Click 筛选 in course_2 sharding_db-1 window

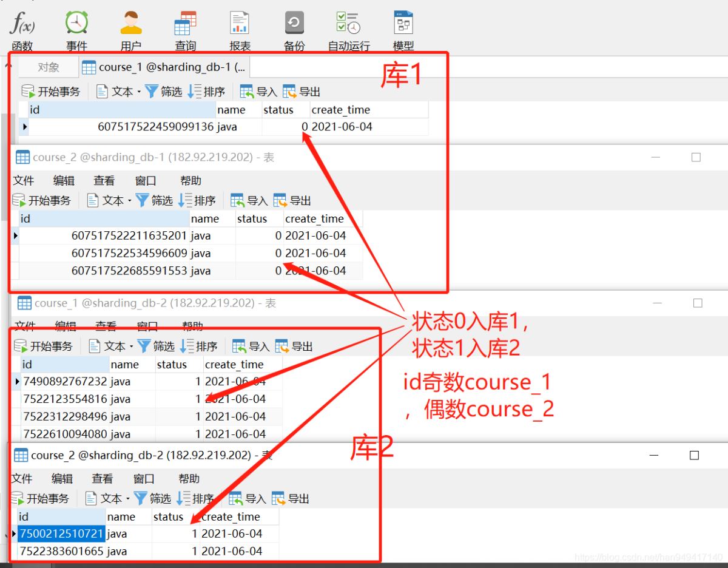point(155,201)
